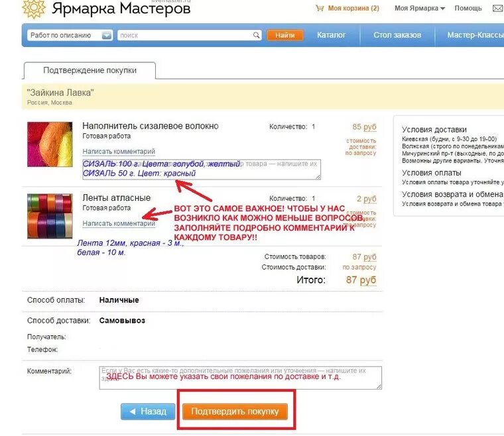Image resolution: width=504 pixels, height=436 pixels.
Task: Click the 'Подтвердить покупку' button
Action: 235,411
